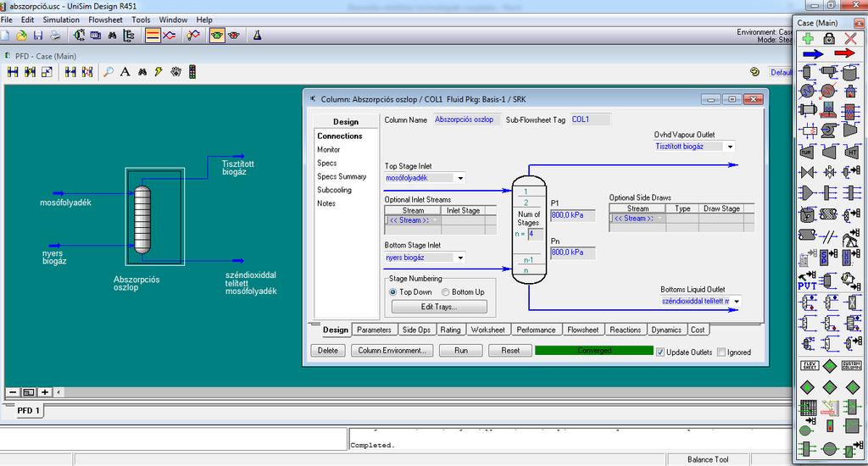Click the PFD zoom out minus button
This screenshot has width=868, height=466.
(13, 392)
